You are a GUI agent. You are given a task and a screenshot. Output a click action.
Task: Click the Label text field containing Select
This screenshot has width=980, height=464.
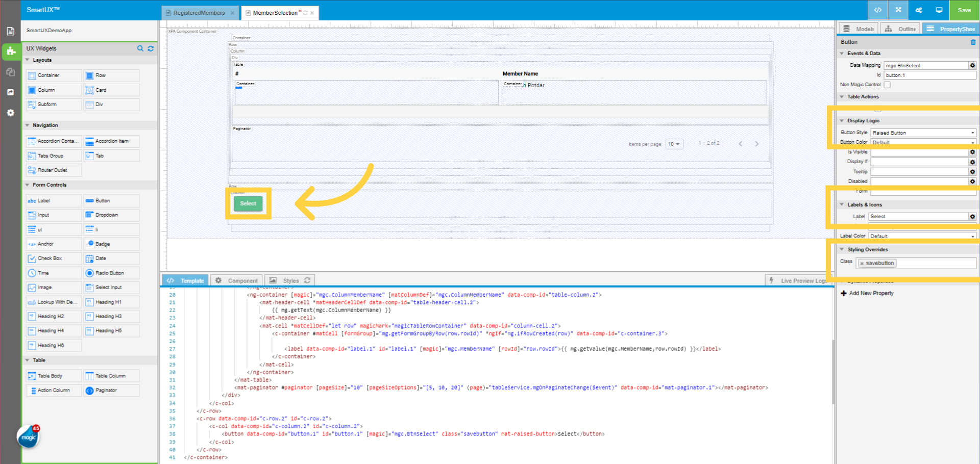918,217
